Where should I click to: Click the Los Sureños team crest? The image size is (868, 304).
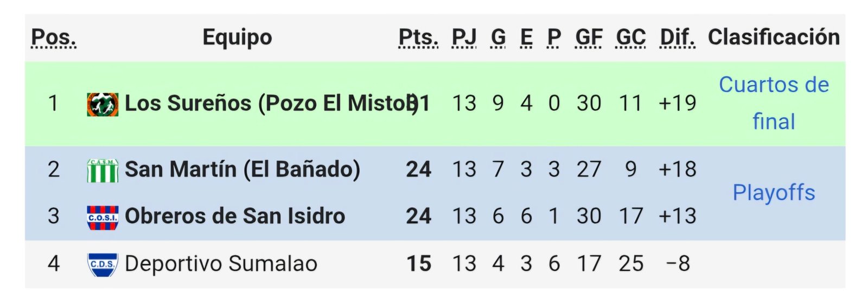pos(103,104)
